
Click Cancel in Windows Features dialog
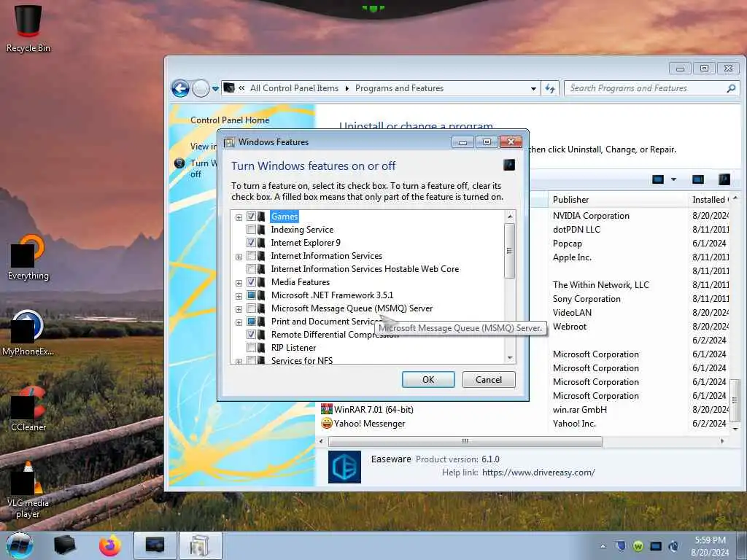point(489,379)
